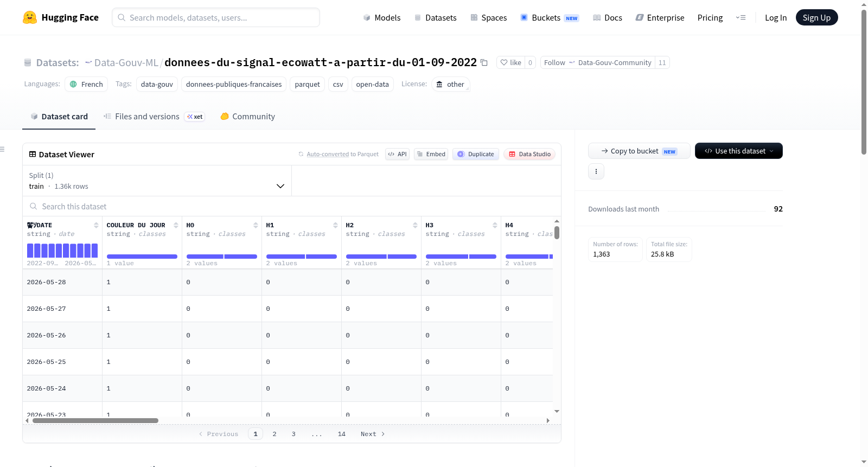Click the dataset title donnees-du-signal-ecowatt

pyautogui.click(x=321, y=62)
